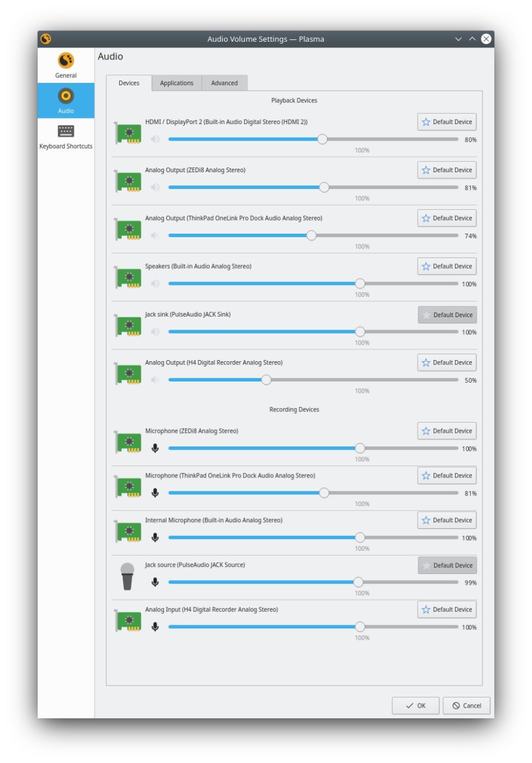Click the Jack source level slider
This screenshot has width=532, height=763.
pos(313,582)
